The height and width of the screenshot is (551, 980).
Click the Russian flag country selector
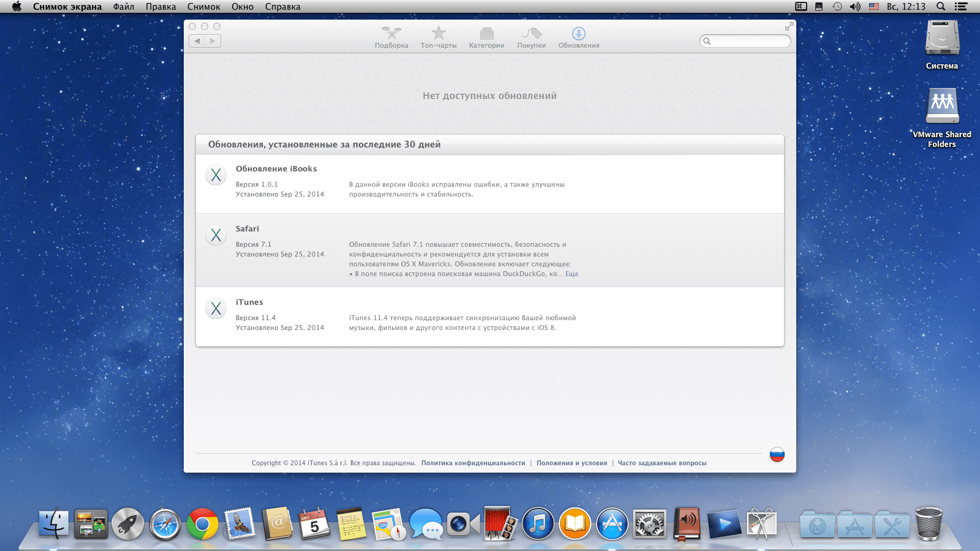tap(777, 454)
